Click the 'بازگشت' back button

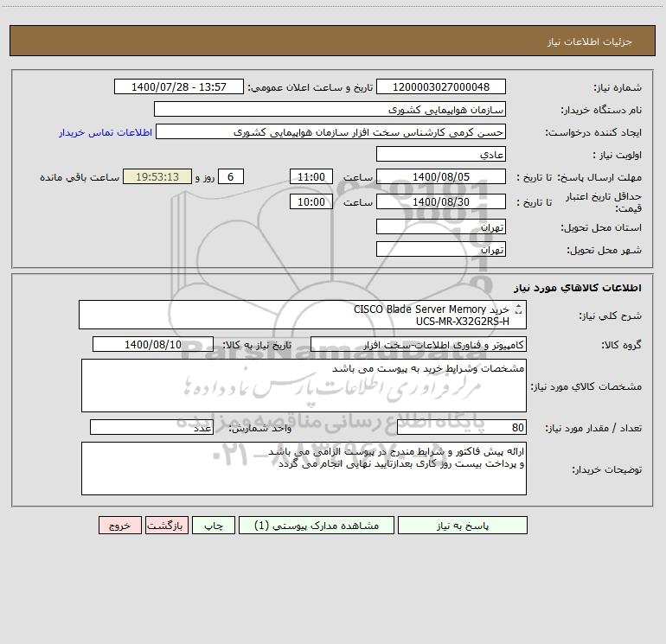coord(166,525)
